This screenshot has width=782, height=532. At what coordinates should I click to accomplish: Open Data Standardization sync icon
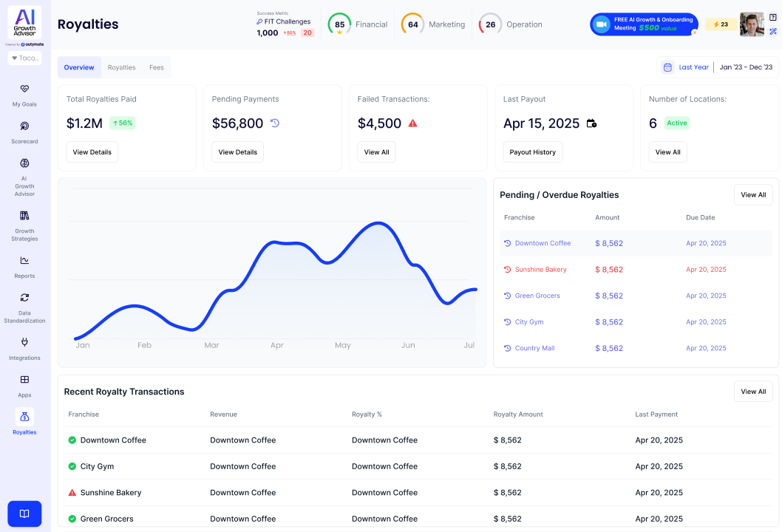tap(24, 298)
